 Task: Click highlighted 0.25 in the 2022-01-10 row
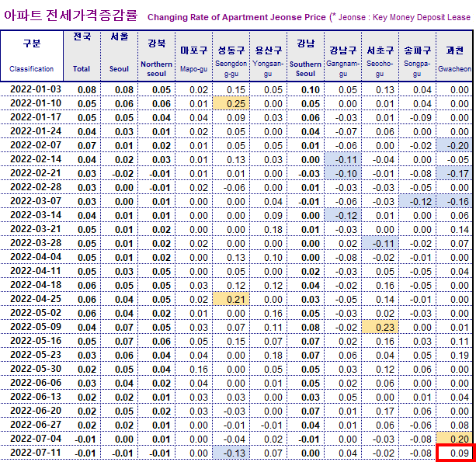[231, 103]
